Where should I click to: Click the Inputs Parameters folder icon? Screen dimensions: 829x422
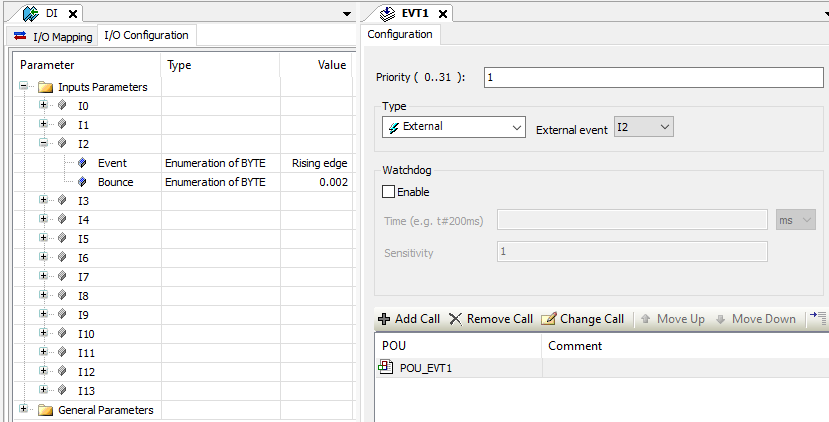(x=45, y=88)
